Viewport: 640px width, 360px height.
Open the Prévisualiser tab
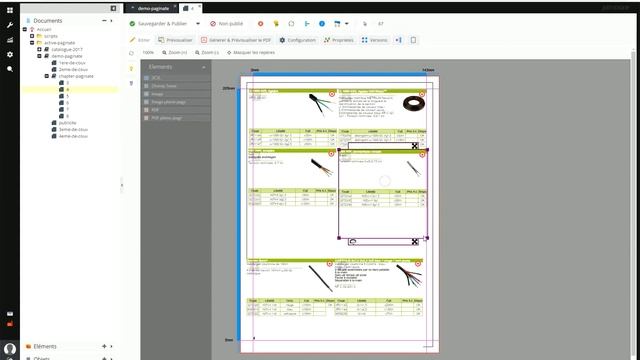tap(175, 40)
